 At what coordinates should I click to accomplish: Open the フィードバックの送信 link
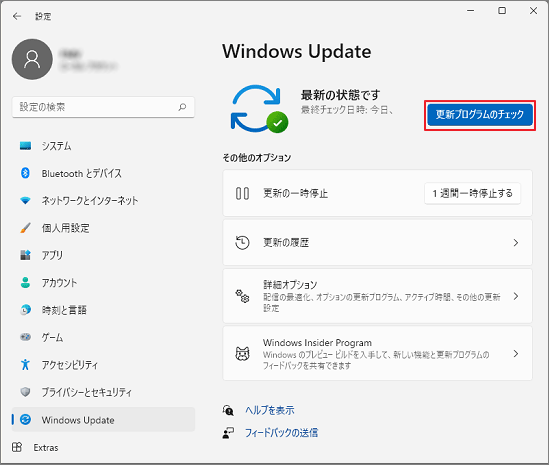point(282,433)
